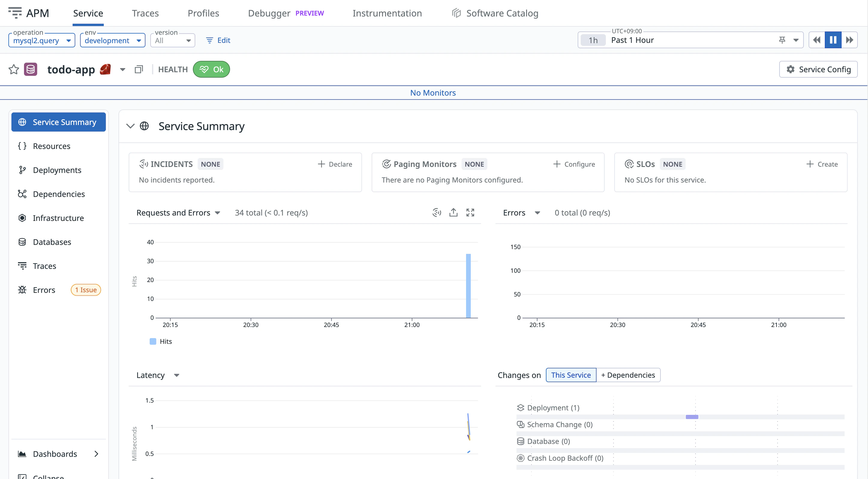
Task: Click the Edit filters button
Action: pyautogui.click(x=218, y=40)
